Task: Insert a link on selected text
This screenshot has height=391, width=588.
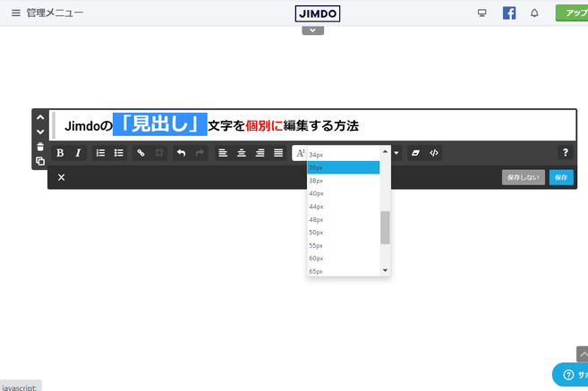Action: coord(141,153)
